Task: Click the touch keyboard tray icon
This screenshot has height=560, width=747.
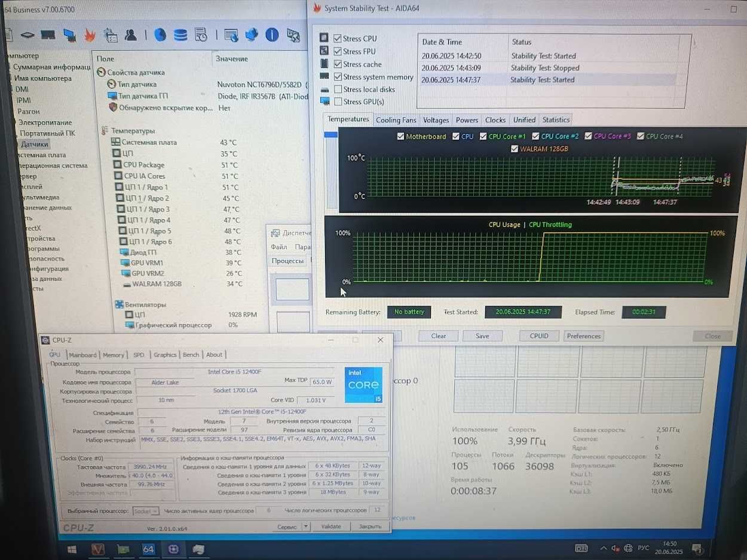Action: point(581,548)
